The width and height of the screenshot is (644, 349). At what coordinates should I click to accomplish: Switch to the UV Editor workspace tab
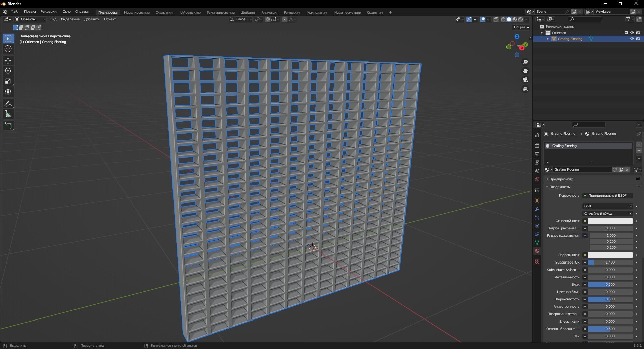190,12
